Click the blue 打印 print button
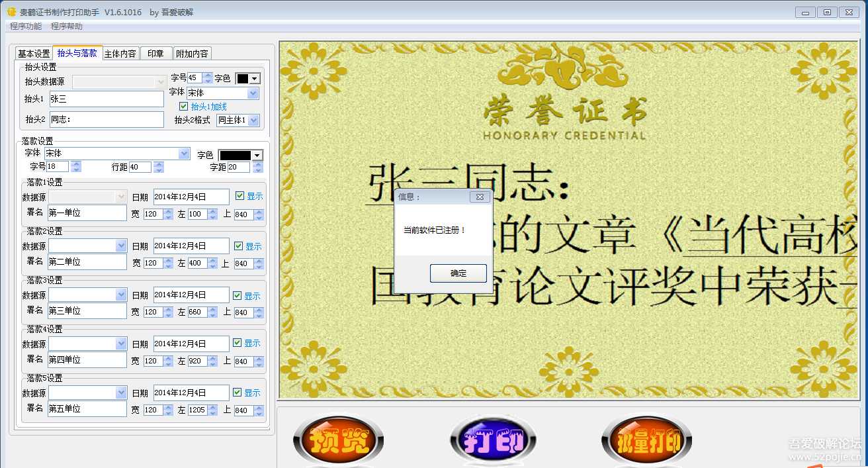 coord(492,440)
